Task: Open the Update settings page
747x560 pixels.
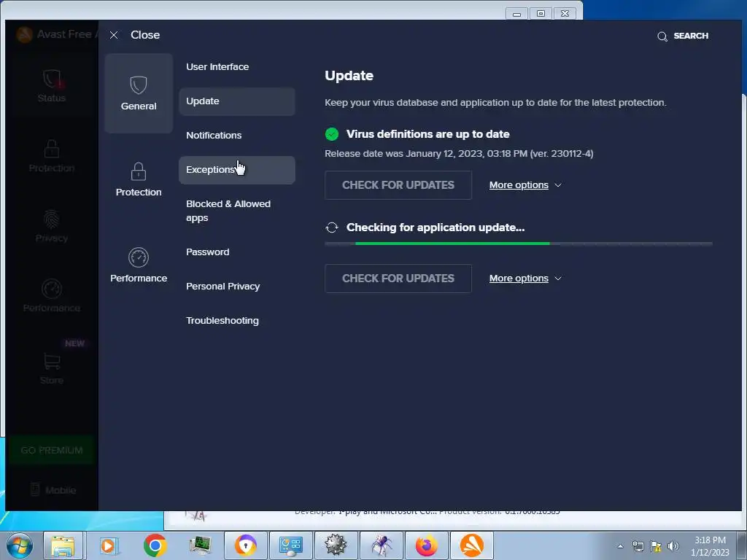Action: coord(237,101)
